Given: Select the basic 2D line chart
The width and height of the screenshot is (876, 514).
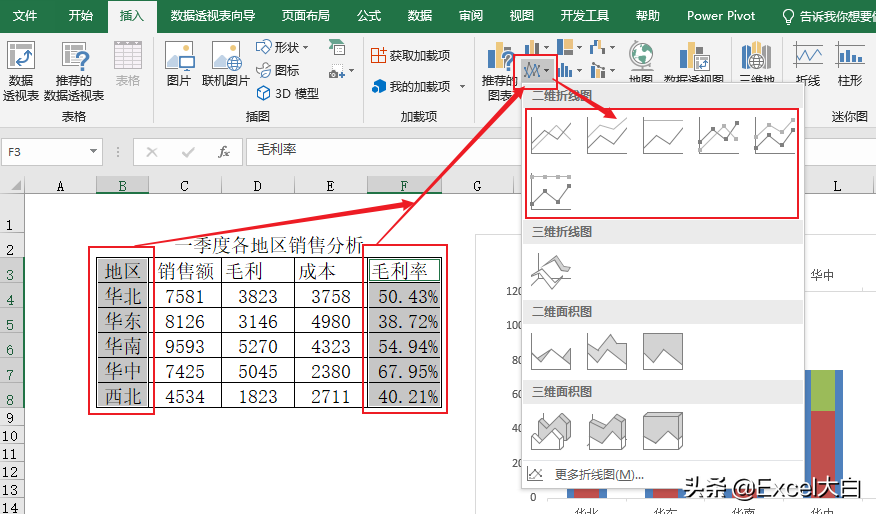Looking at the screenshot, I should pyautogui.click(x=551, y=135).
